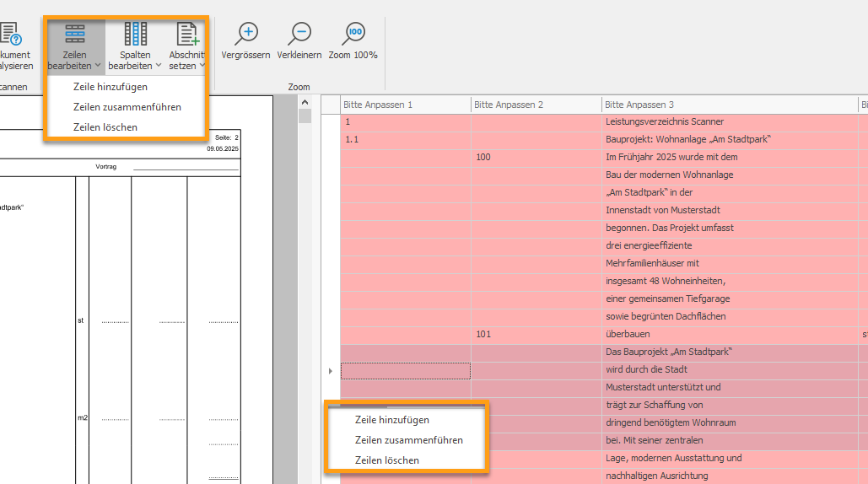Choose Zeile hinzufügen in ribbon dropdown menu
868x484 pixels.
point(111,87)
